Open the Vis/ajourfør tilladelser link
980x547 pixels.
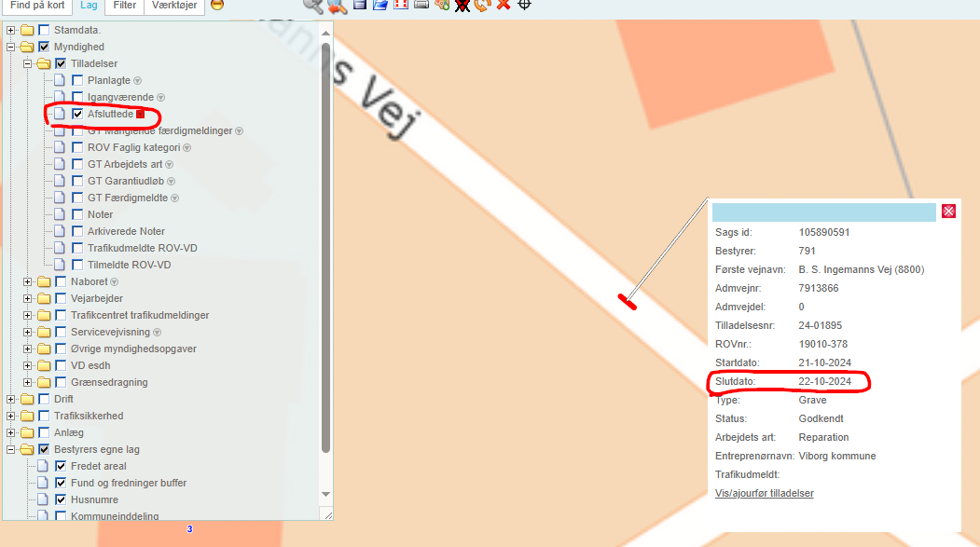(764, 493)
